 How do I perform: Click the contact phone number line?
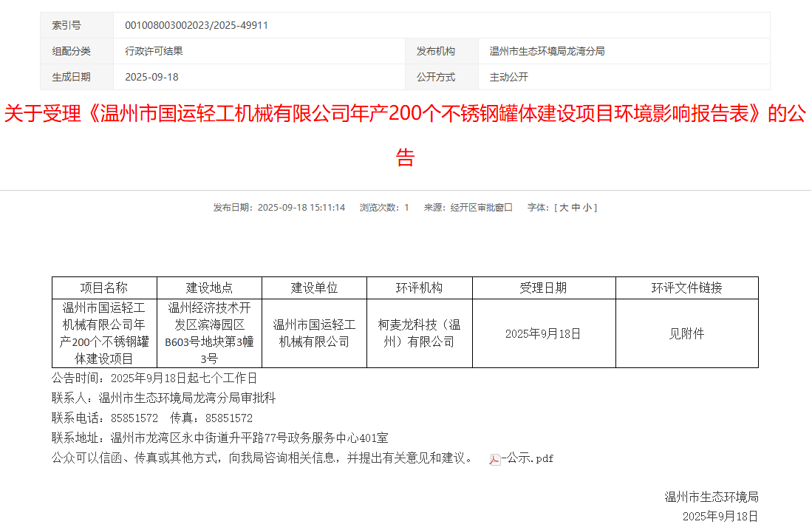click(x=152, y=418)
